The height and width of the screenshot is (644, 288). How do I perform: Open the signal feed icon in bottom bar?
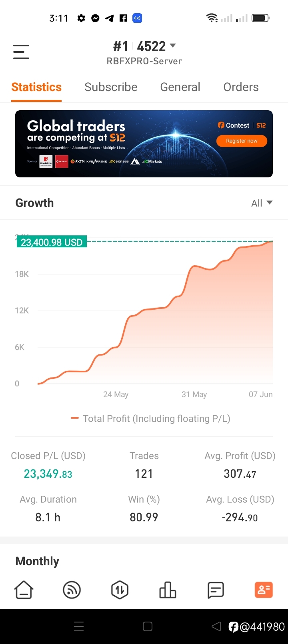72,590
